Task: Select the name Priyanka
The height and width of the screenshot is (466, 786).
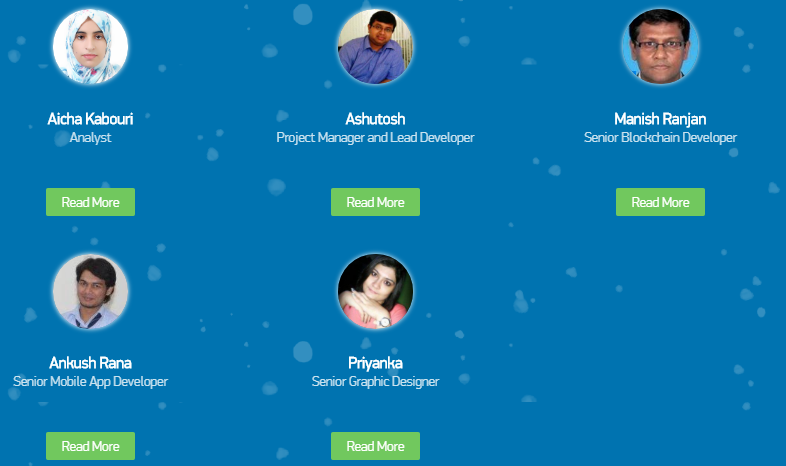Action: pos(375,363)
